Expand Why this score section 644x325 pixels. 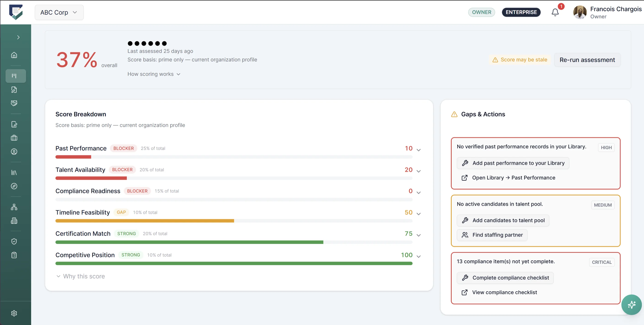click(80, 276)
